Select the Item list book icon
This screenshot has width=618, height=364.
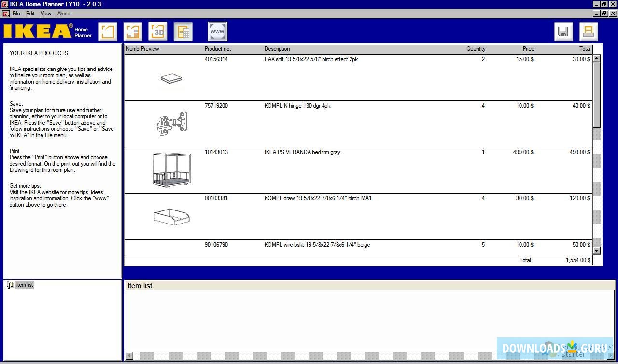pos(10,285)
